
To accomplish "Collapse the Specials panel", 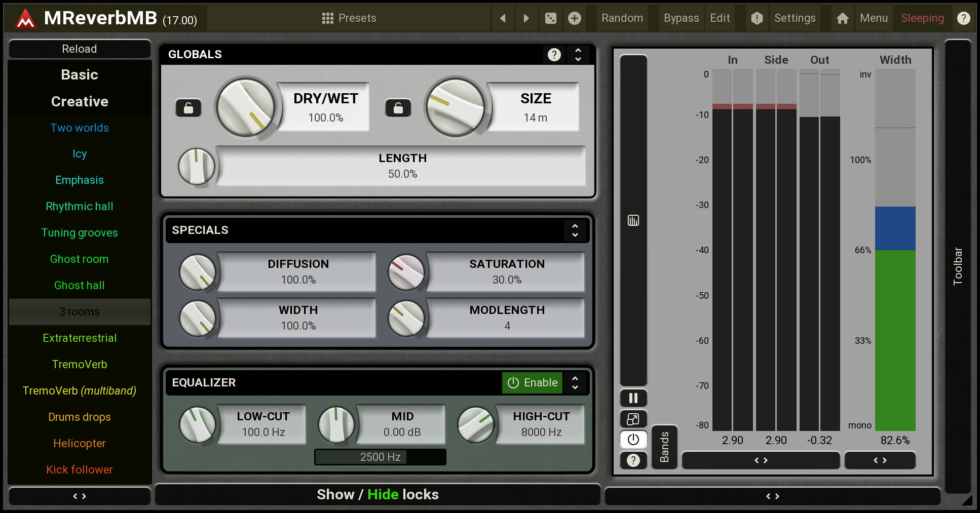I will pos(575,230).
